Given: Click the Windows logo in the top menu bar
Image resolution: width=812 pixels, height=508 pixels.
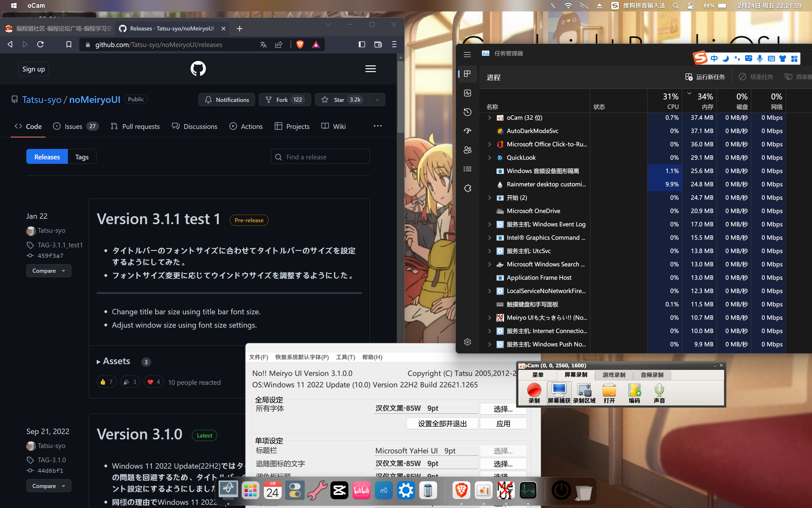Looking at the screenshot, I should [x=14, y=5].
